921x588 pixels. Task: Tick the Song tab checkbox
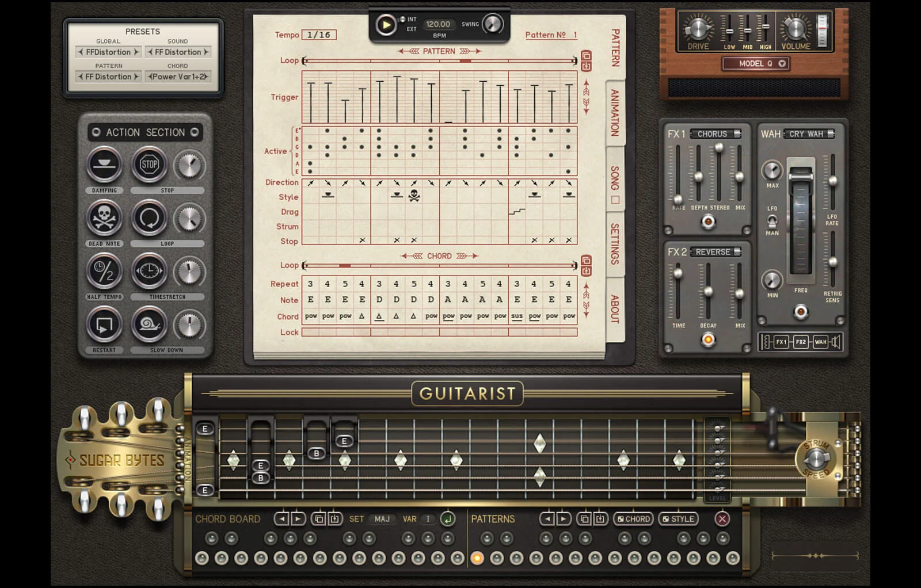615,200
